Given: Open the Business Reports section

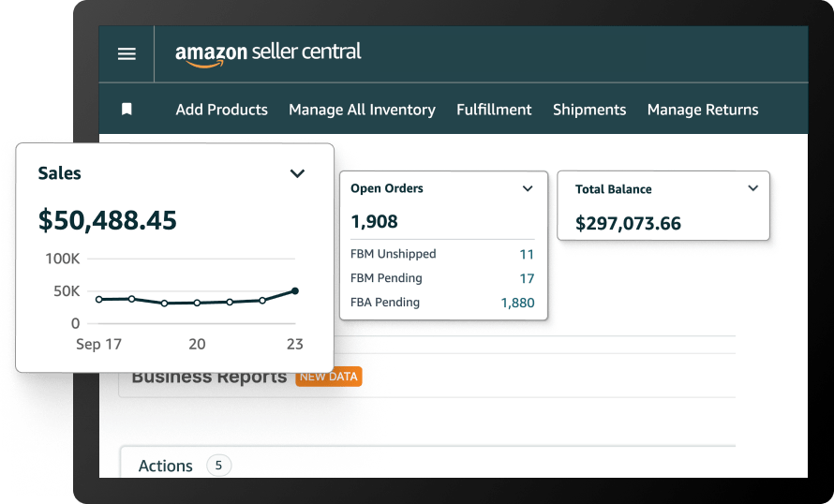Looking at the screenshot, I should 209,377.
